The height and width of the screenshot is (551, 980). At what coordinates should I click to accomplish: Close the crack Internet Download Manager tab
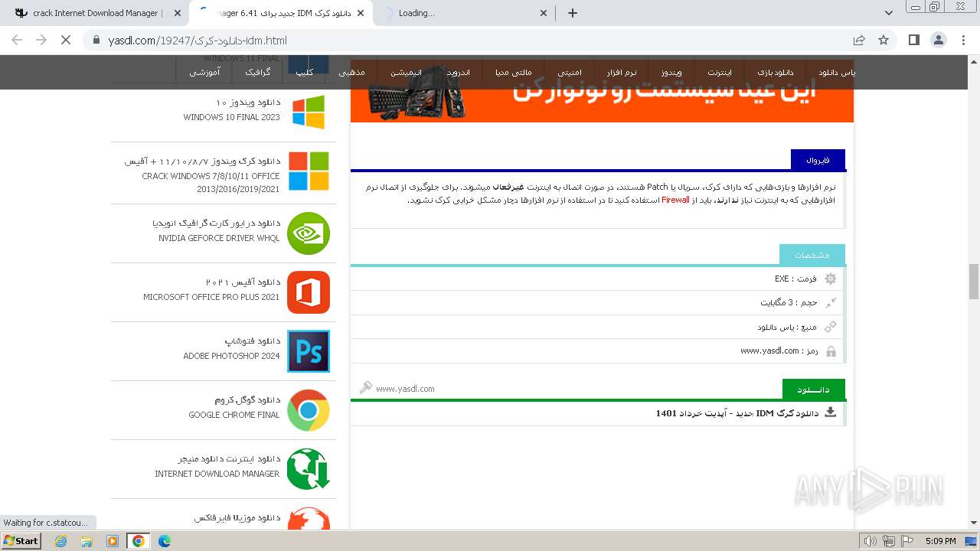178,13
